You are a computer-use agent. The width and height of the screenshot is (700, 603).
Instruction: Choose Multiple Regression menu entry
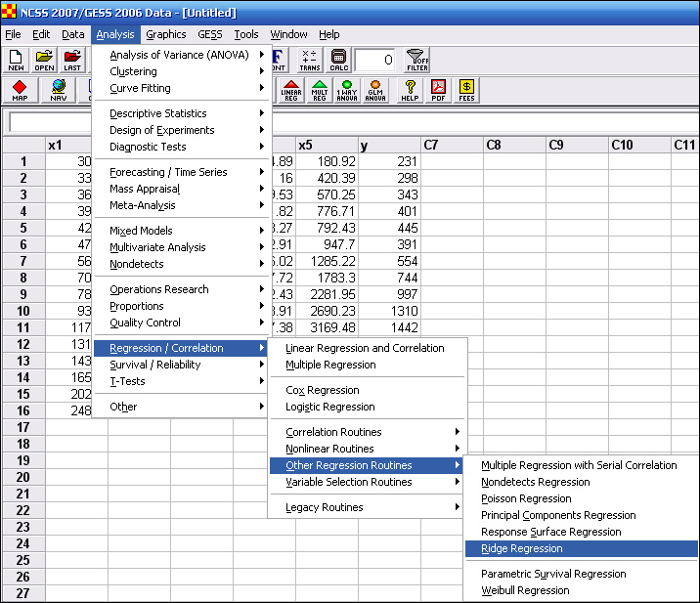[330, 366]
